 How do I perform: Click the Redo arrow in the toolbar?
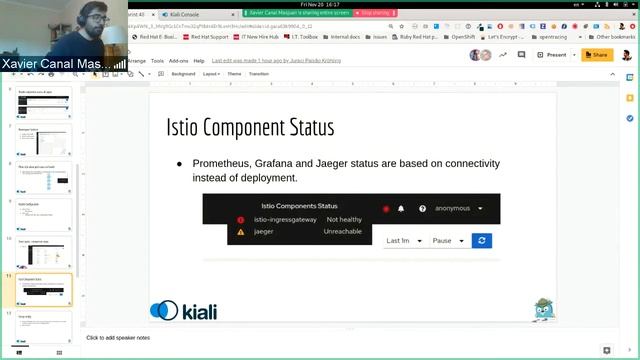pyautogui.click(x=41, y=74)
